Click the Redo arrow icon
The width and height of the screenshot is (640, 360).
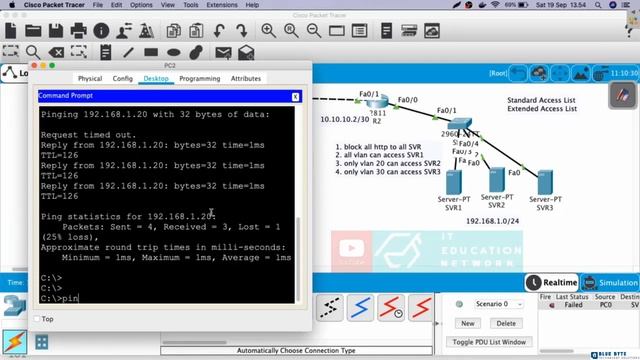point(242,31)
